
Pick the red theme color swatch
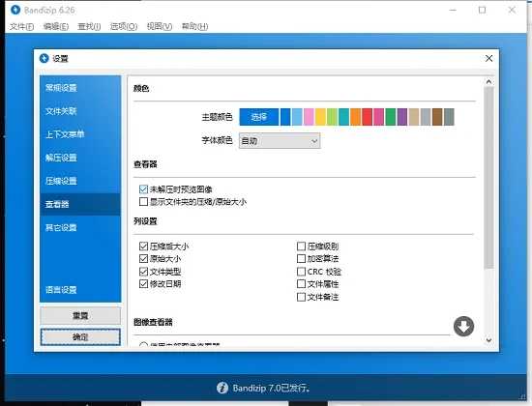[368, 117]
